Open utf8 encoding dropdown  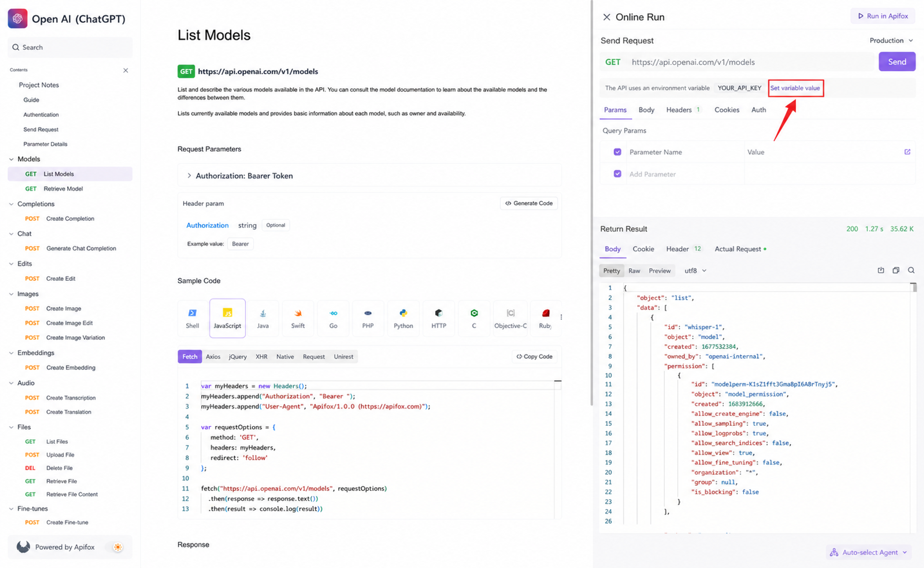[695, 271]
